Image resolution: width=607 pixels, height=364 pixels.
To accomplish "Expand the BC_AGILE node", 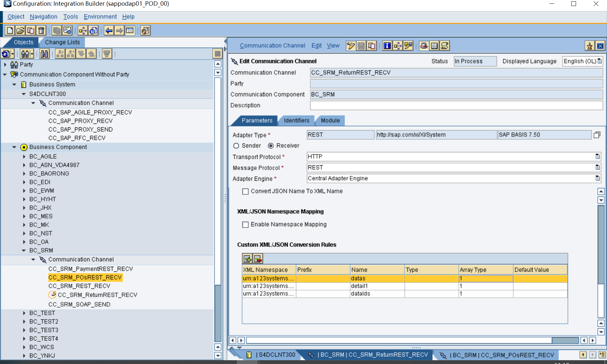I will [x=24, y=156].
